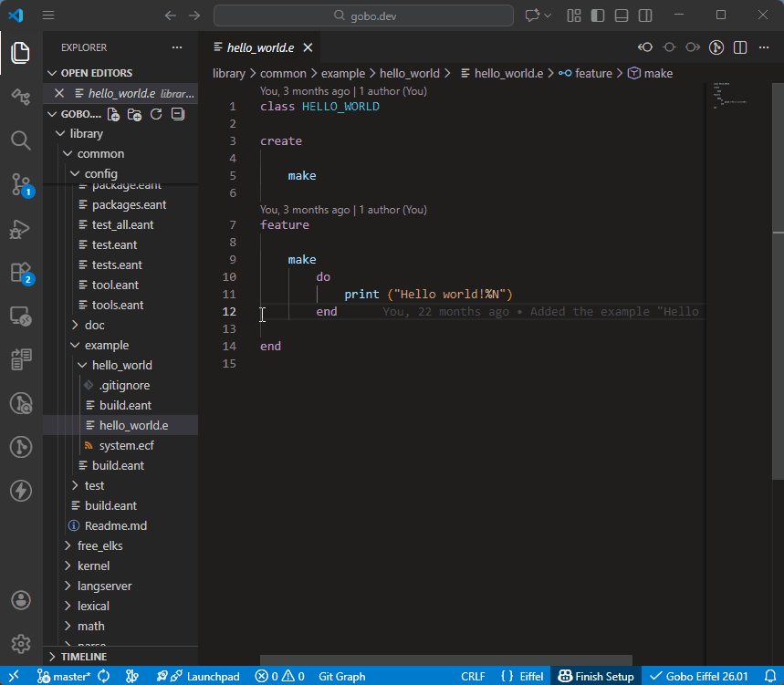Click the Search icon in activity bar

[21, 140]
